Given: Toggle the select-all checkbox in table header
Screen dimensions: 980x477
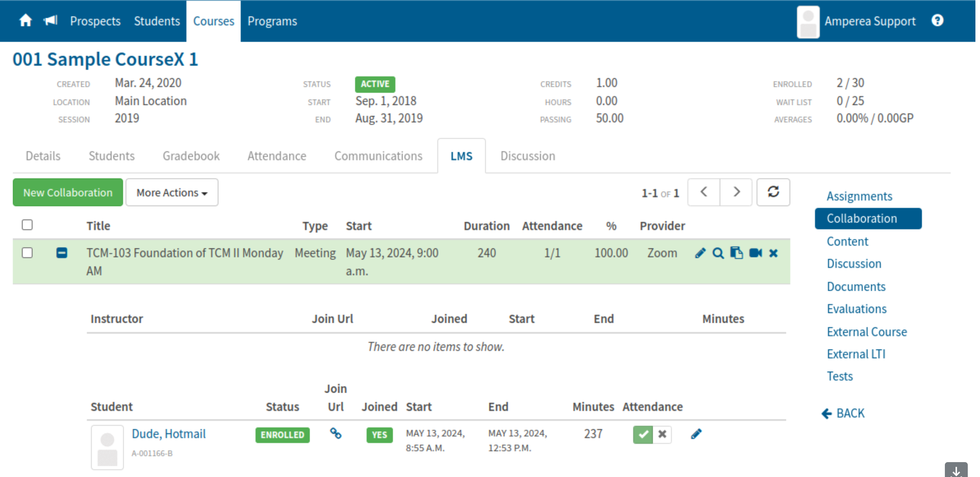Looking at the screenshot, I should (x=27, y=225).
